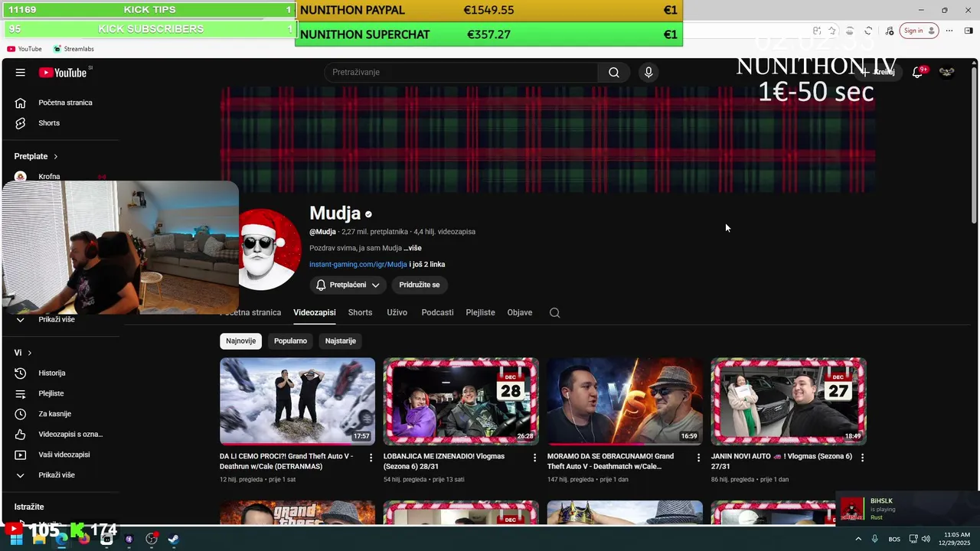Viewport: 980px width, 551px height.
Task: Open LOBANJICA ME IZNENADIO video thumbnail
Action: tap(461, 401)
